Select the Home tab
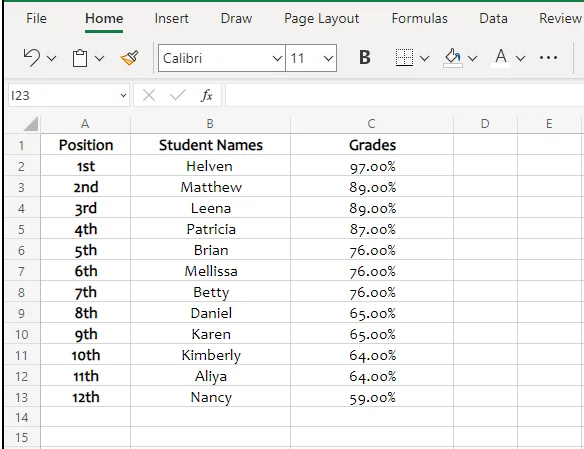The height and width of the screenshot is (449, 584). pyautogui.click(x=104, y=18)
